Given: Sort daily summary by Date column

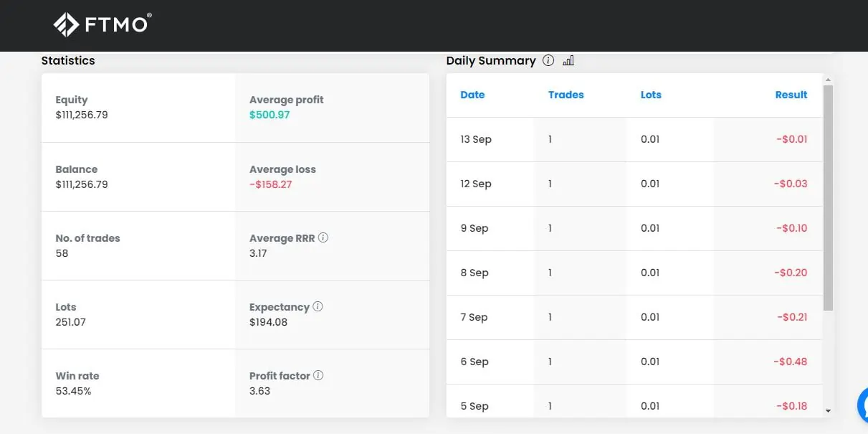Looking at the screenshot, I should 472,95.
